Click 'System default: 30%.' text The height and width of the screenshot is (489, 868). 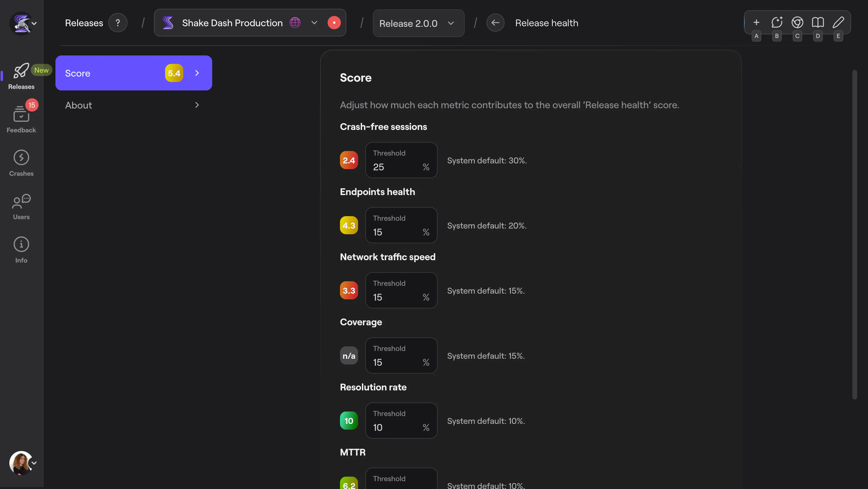486,160
